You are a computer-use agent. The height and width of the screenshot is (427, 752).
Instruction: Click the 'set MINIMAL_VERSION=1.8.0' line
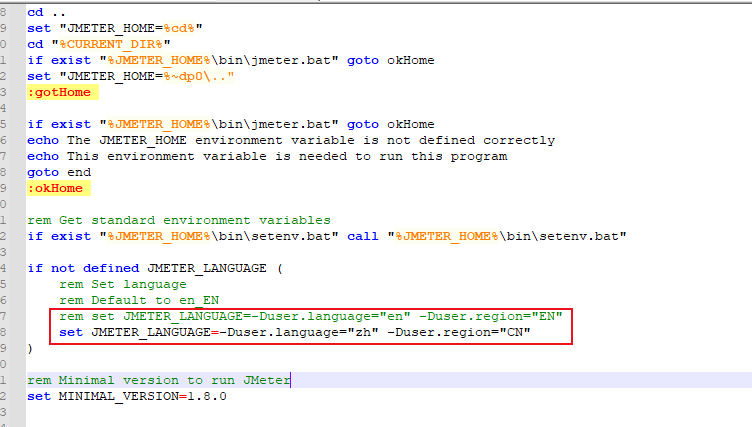click(127, 396)
